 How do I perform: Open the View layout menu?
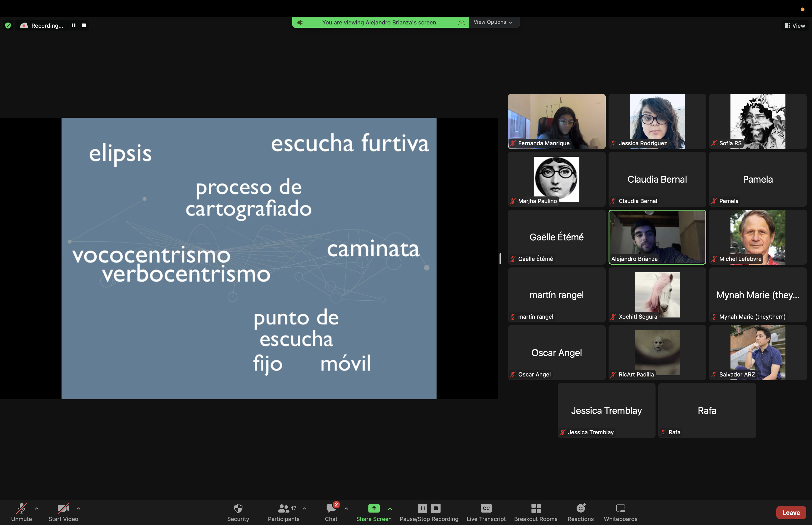(795, 26)
